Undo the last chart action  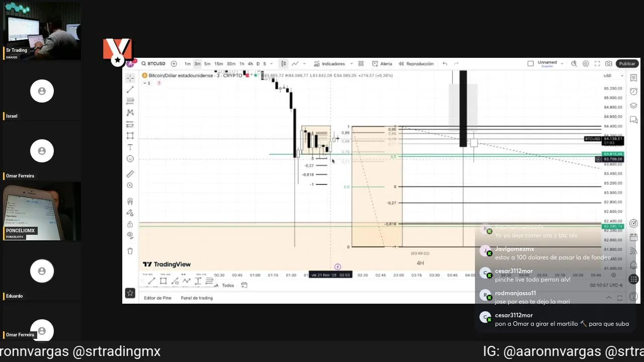(x=445, y=64)
